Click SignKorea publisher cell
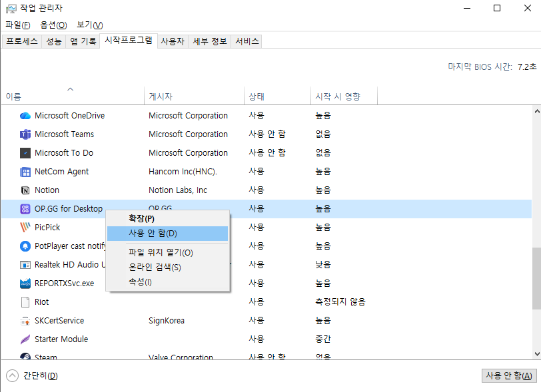Screen dimensions: 541x392 tap(167, 320)
